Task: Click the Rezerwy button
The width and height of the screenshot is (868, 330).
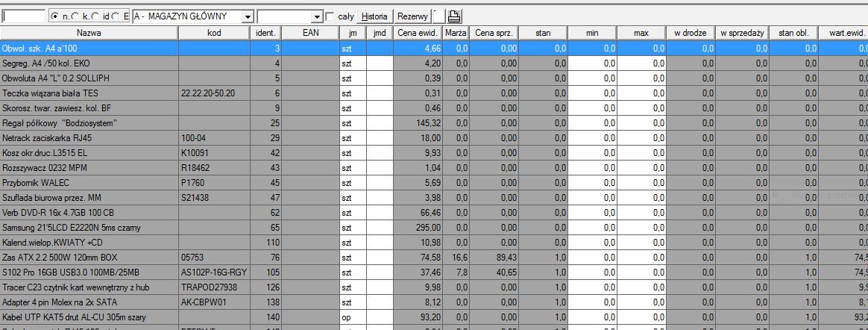Action: pos(412,16)
